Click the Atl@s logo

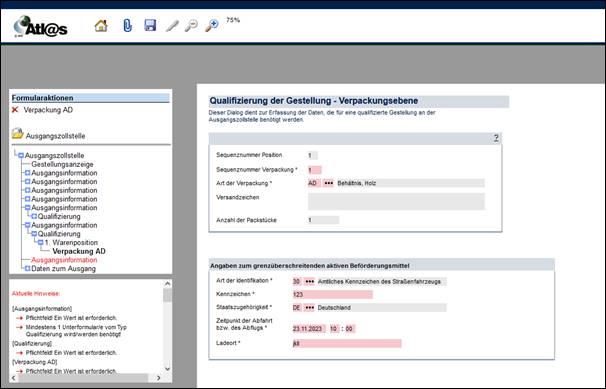pyautogui.click(x=40, y=27)
